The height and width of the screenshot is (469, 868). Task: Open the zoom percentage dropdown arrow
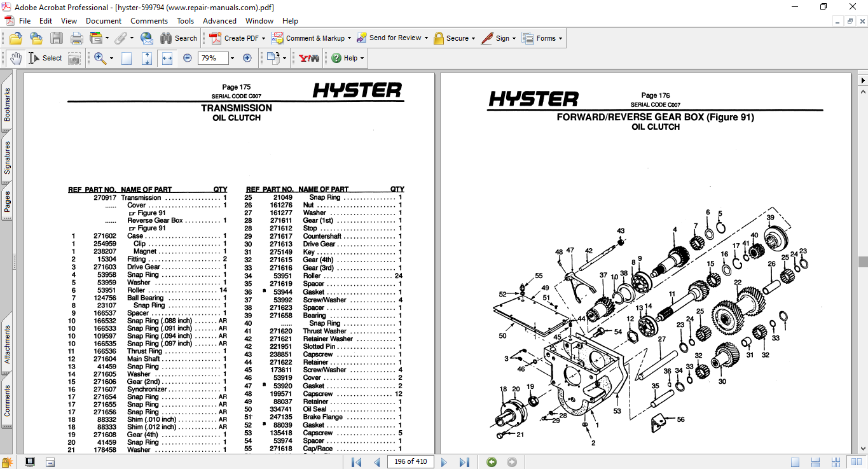click(x=233, y=58)
